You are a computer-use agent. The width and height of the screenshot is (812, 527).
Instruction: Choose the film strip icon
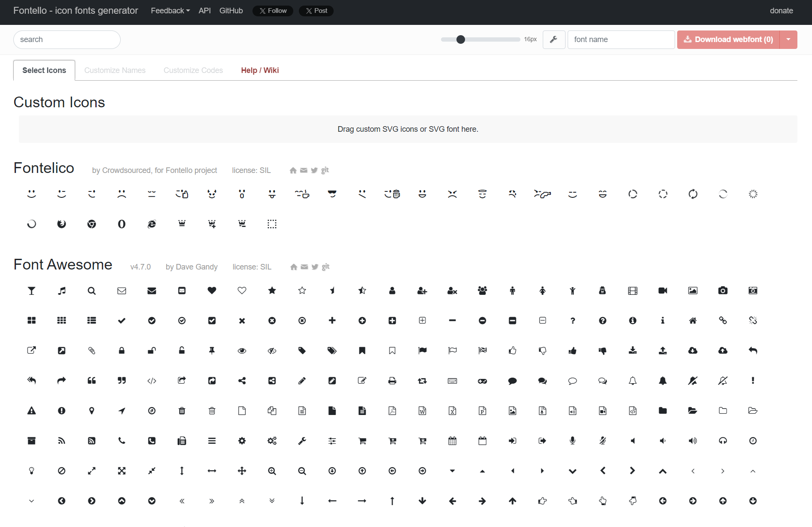coord(633,291)
